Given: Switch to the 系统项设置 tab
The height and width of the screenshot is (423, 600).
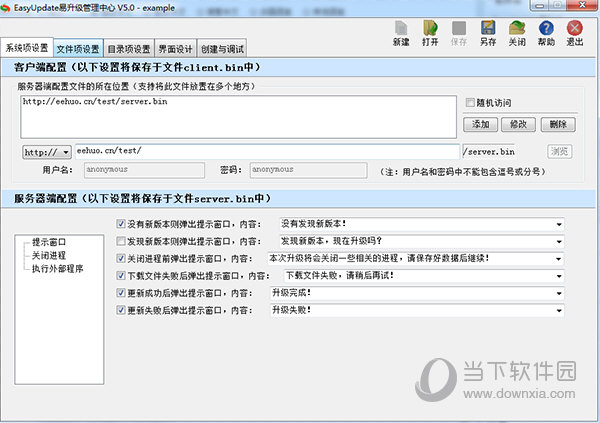Looking at the screenshot, I should [x=27, y=48].
